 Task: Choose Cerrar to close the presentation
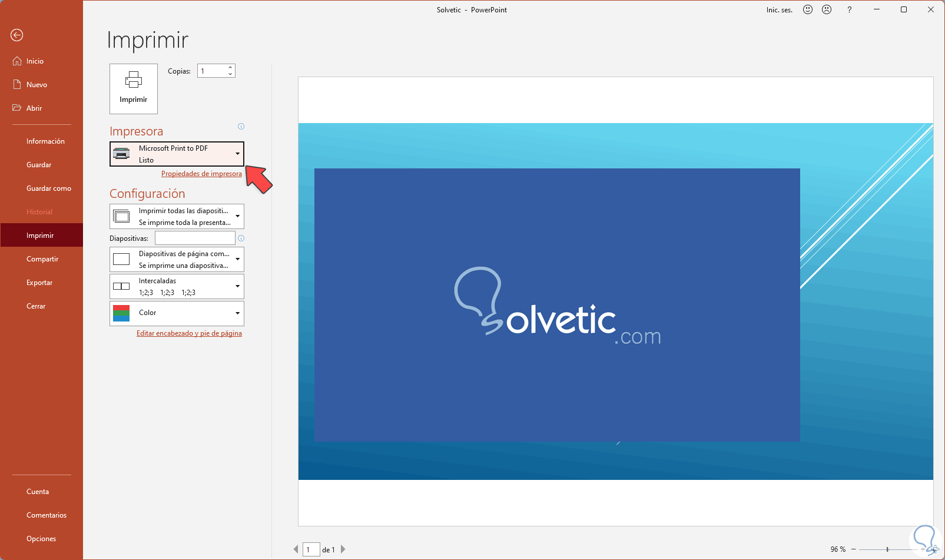pyautogui.click(x=41, y=306)
